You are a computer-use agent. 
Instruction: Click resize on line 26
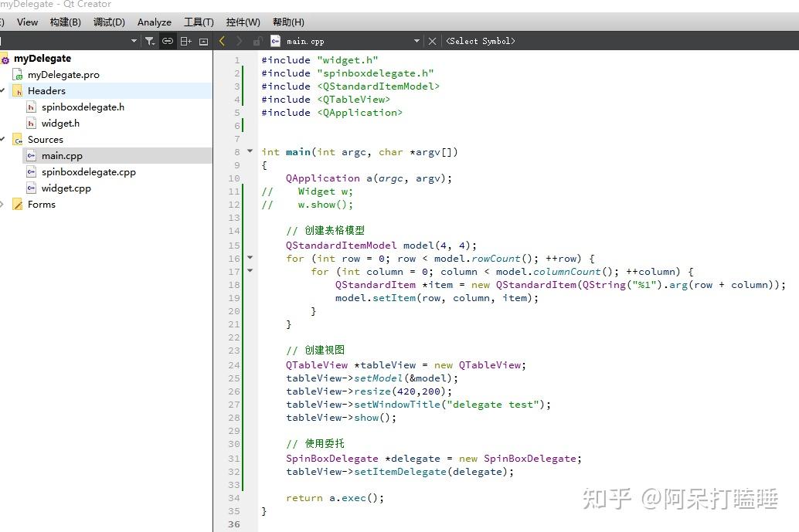pyautogui.click(x=372, y=391)
